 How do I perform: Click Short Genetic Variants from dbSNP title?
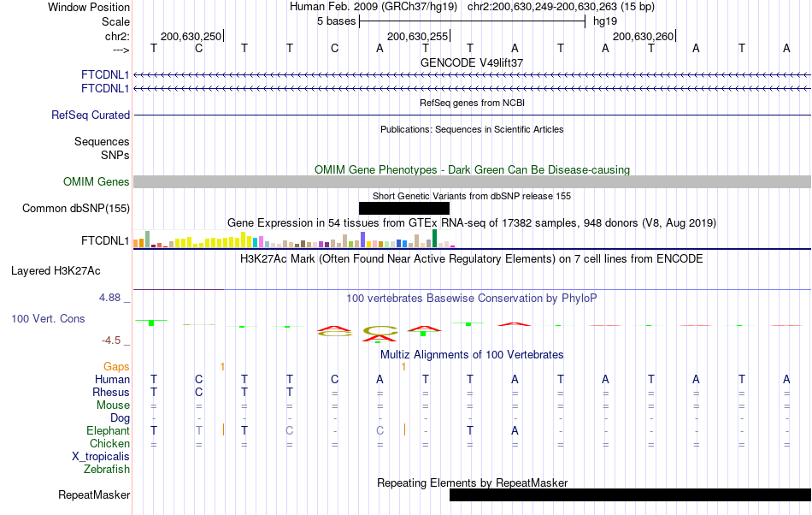click(472, 196)
